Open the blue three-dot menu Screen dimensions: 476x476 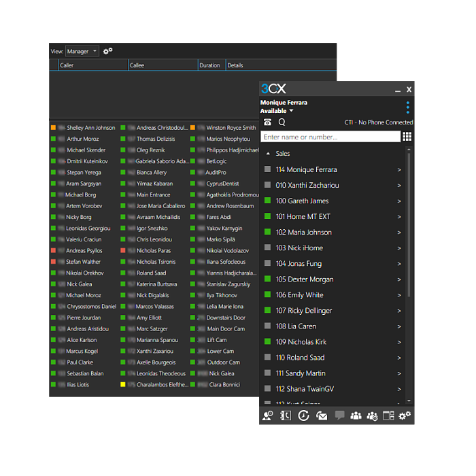click(x=407, y=107)
